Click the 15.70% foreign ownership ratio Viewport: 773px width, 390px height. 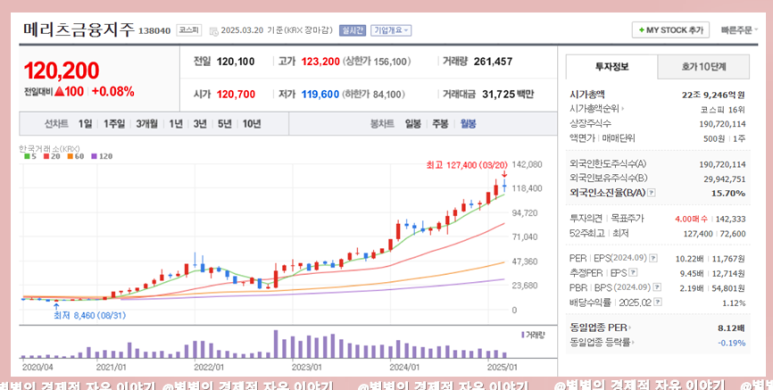pos(728,193)
